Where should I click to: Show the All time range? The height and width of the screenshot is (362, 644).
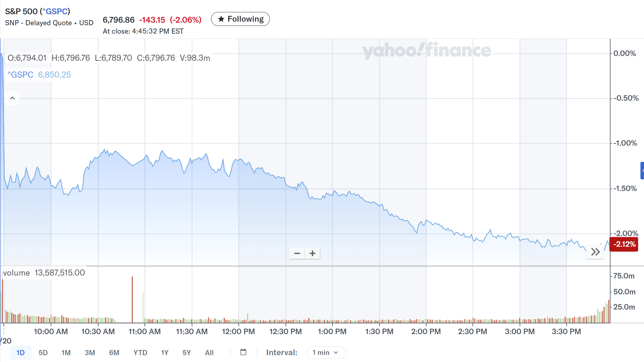point(209,353)
